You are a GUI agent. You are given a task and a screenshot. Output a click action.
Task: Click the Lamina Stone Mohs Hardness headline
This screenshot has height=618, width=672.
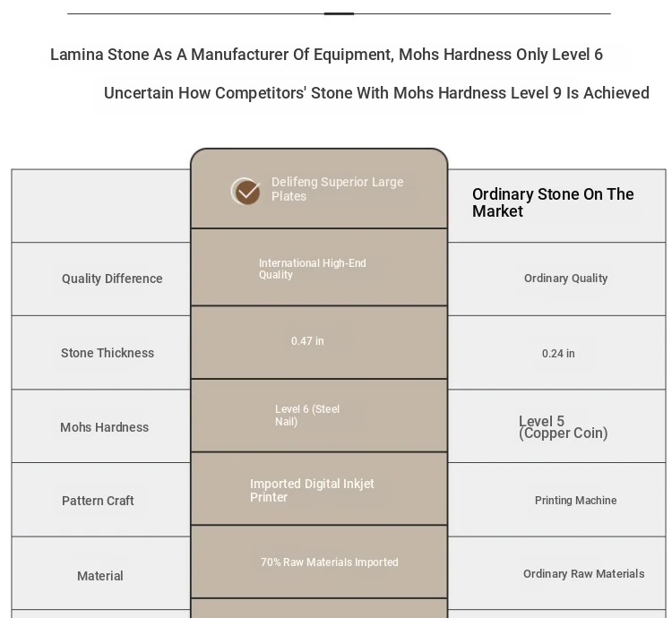pos(326,55)
